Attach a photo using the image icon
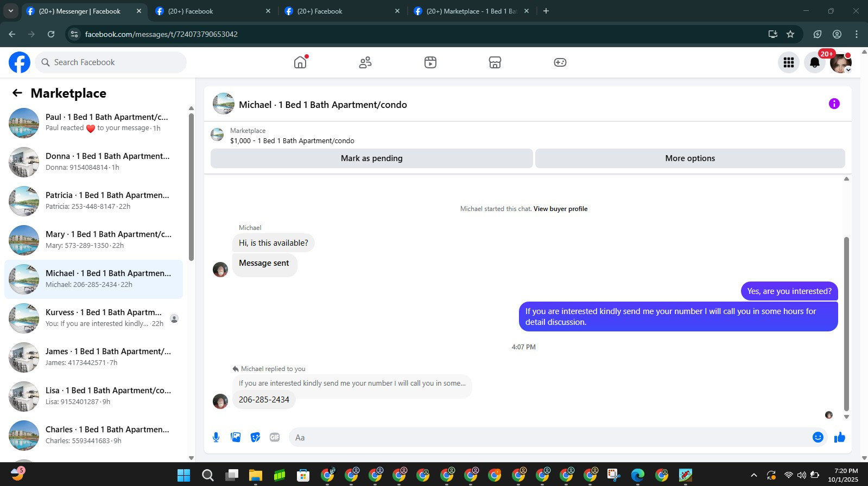The height and width of the screenshot is (486, 868). [236, 437]
